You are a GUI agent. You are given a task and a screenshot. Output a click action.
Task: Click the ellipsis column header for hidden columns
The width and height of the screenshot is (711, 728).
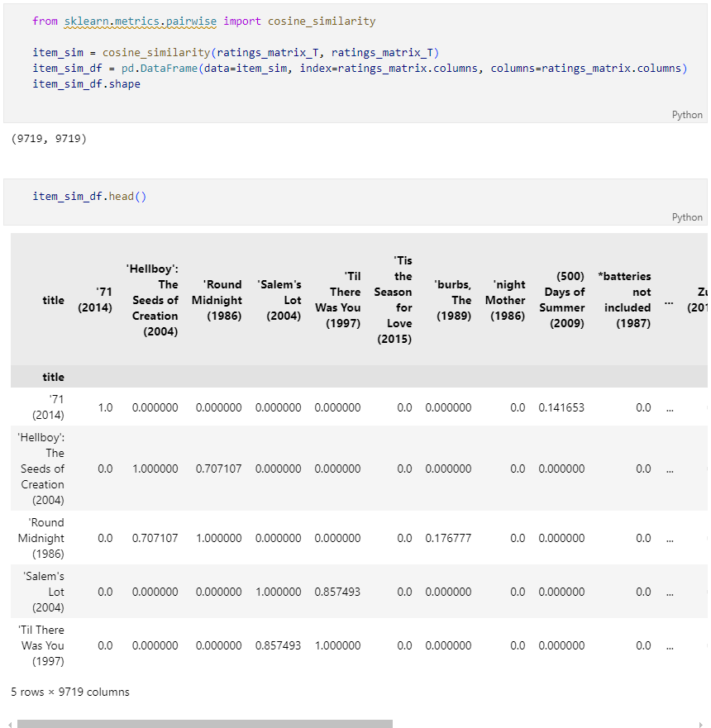point(668,301)
